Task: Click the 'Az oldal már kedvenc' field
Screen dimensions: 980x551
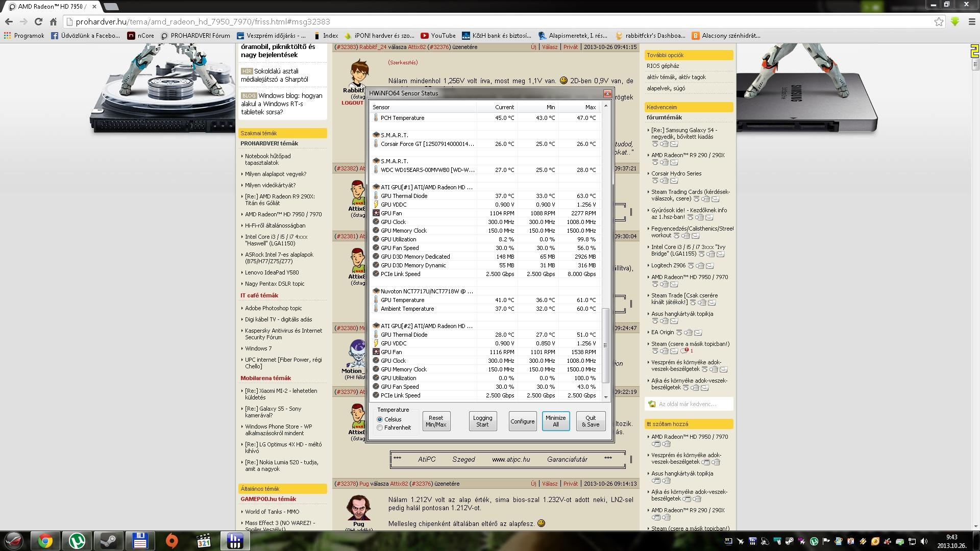Action: coord(689,404)
